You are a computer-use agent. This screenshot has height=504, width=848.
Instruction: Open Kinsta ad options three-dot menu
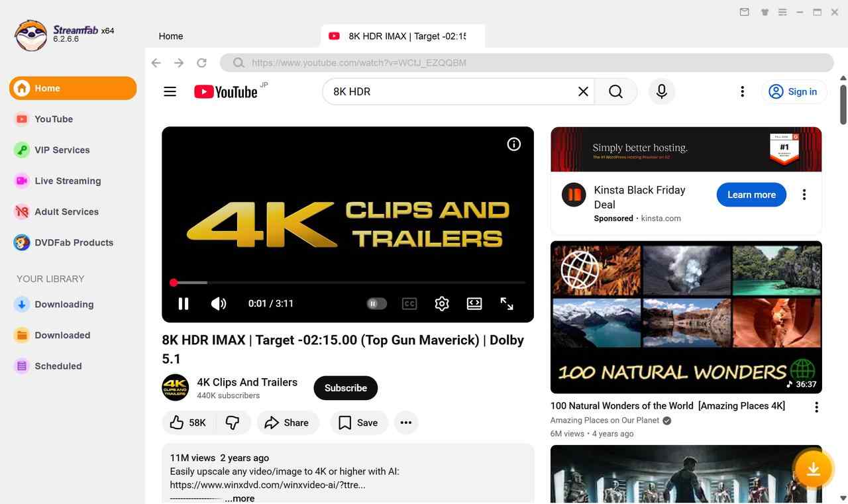(804, 195)
